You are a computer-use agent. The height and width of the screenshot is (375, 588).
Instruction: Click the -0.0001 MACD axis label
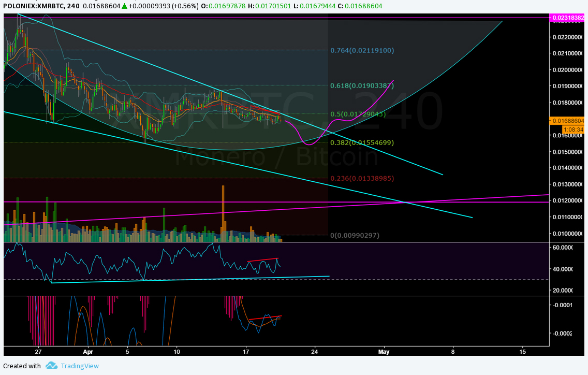click(563, 305)
